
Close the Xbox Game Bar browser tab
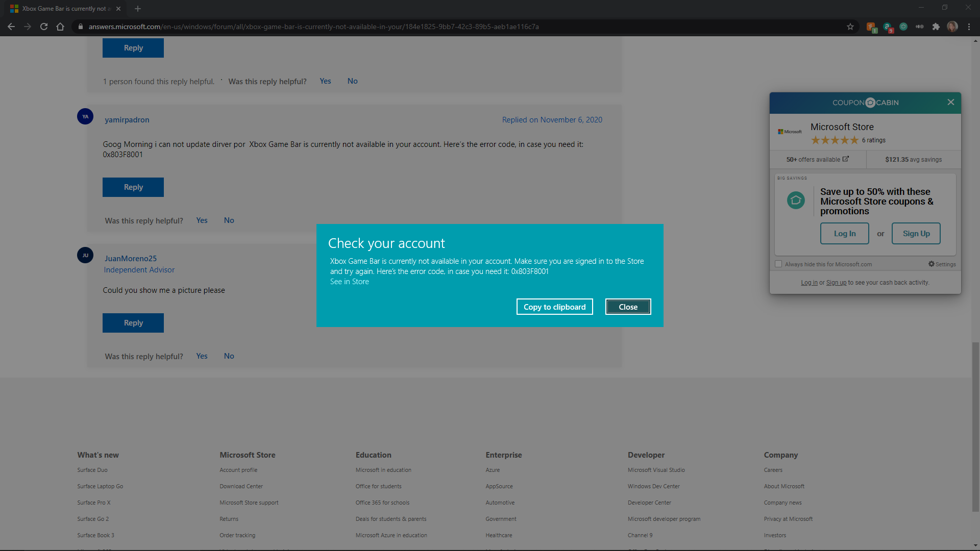(x=118, y=9)
